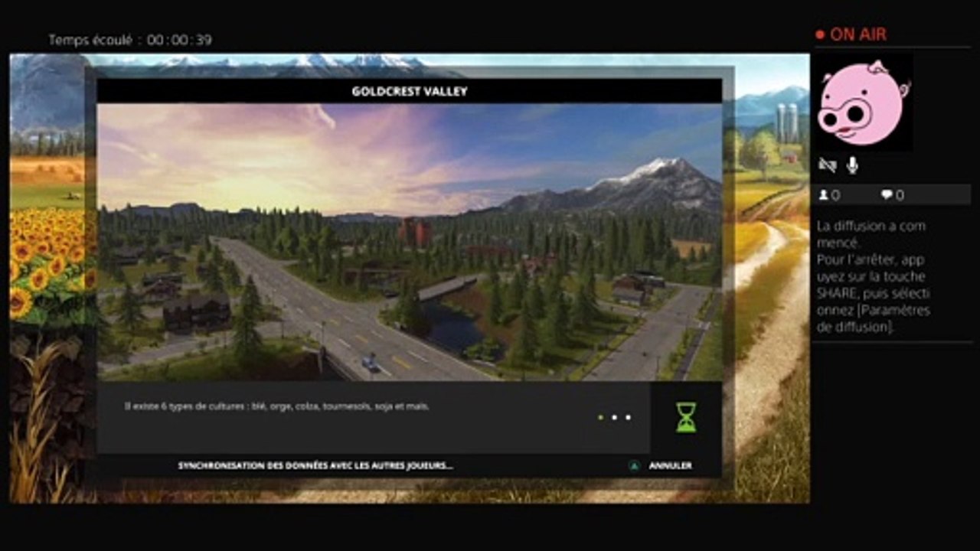Screen dimensions: 980x551
Task: Select the pink pig avatar
Action: (x=863, y=102)
